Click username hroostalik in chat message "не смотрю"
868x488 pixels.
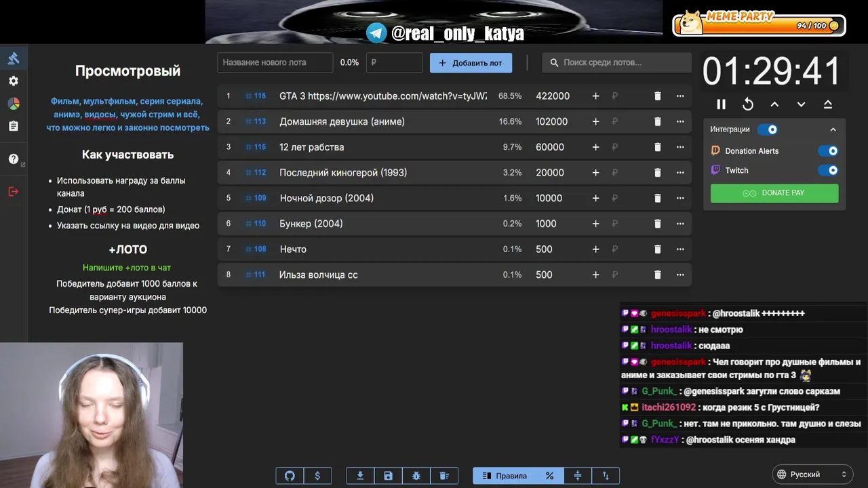[671, 329]
